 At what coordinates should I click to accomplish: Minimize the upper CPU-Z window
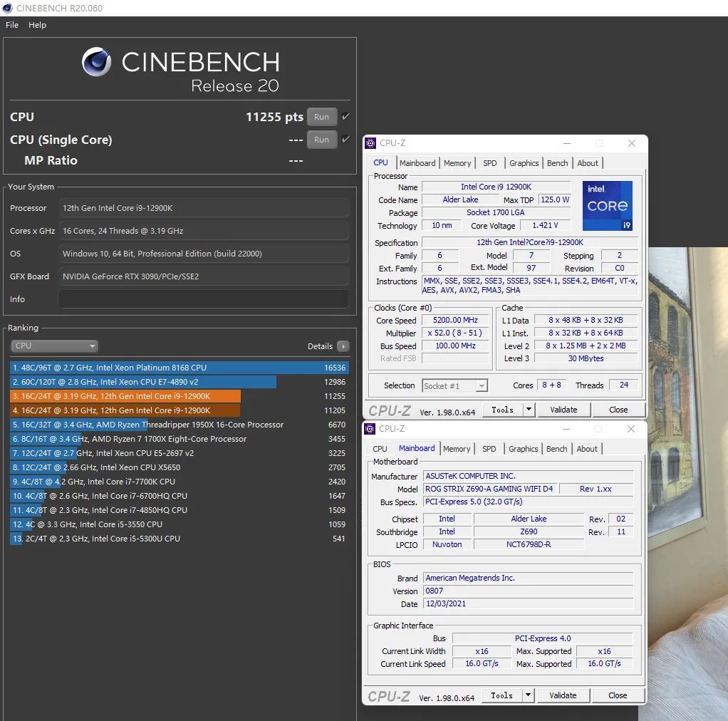[566, 143]
